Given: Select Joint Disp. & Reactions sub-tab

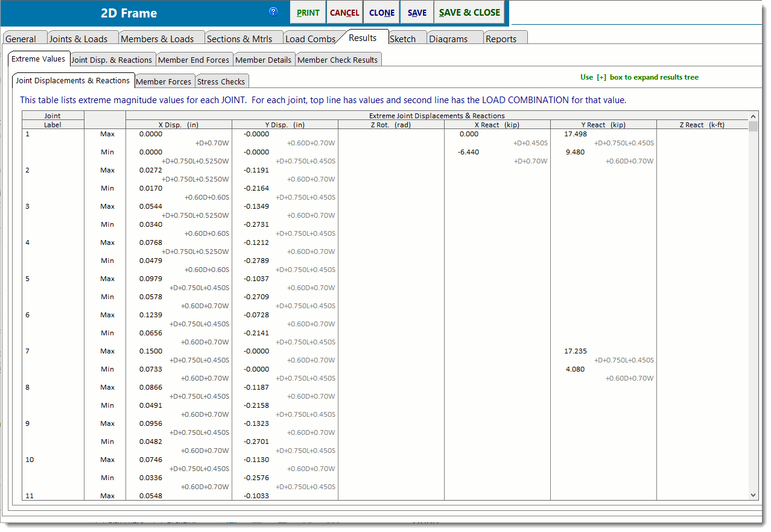Looking at the screenshot, I should 112,60.
